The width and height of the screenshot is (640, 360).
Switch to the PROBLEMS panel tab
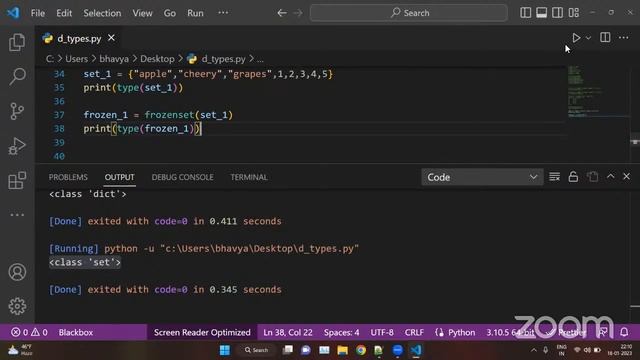click(x=68, y=177)
